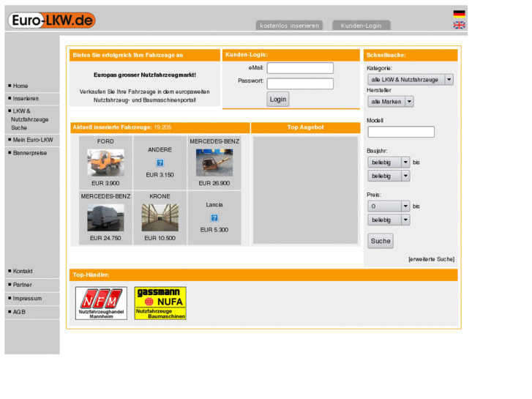Screen dimensions: 532x399
Task: Open Kontakt page link
Action: [23, 272]
